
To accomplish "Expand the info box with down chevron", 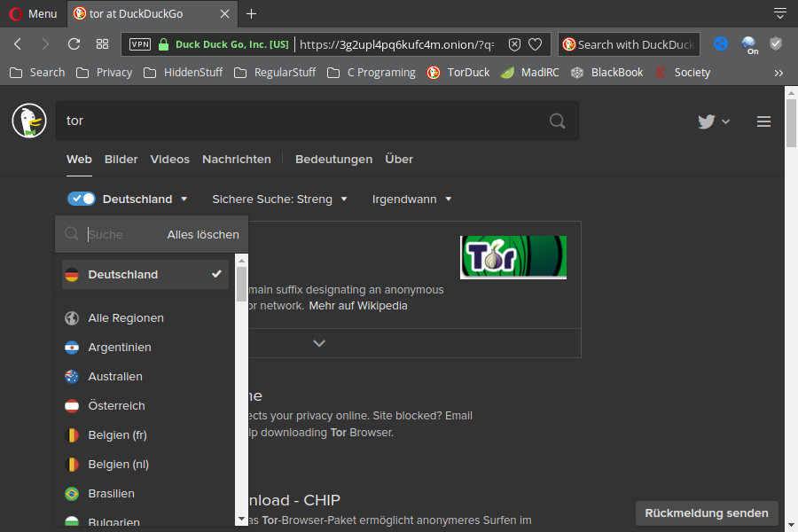I will (x=319, y=343).
